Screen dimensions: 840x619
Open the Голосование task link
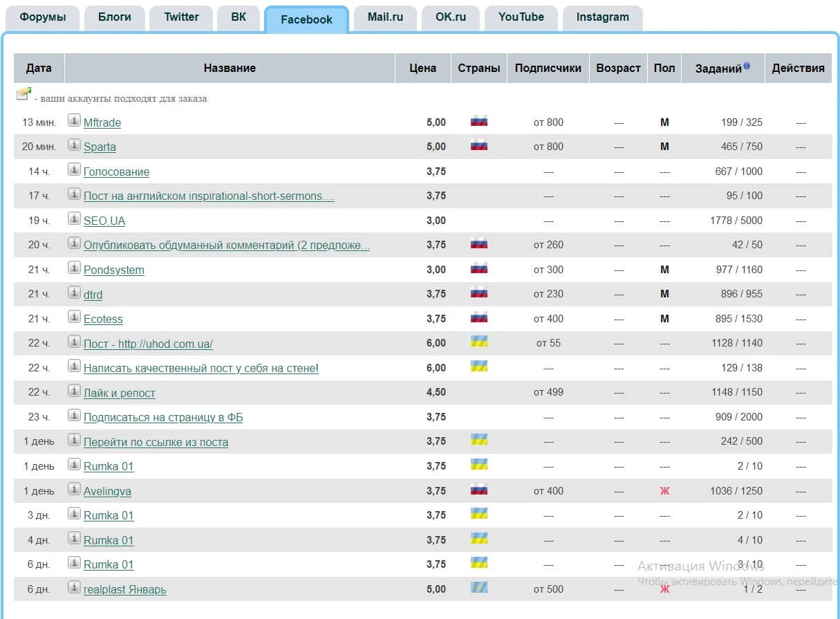116,172
